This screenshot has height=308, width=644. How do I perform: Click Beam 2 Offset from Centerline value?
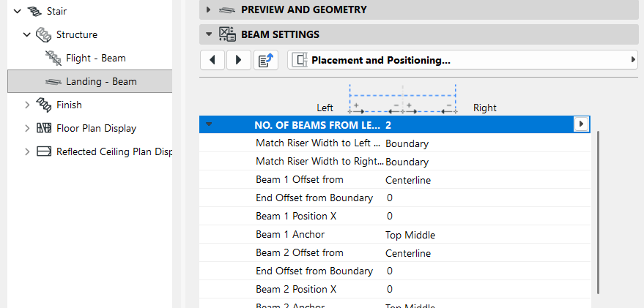408,253
